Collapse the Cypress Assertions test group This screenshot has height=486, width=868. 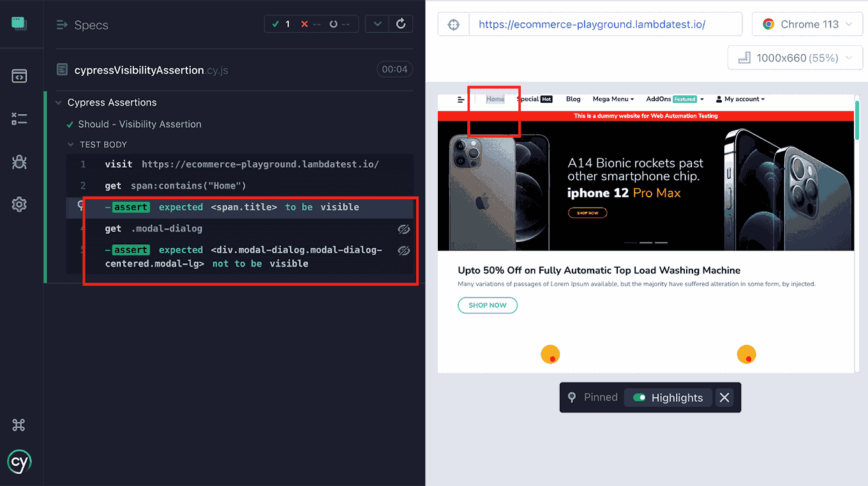58,102
